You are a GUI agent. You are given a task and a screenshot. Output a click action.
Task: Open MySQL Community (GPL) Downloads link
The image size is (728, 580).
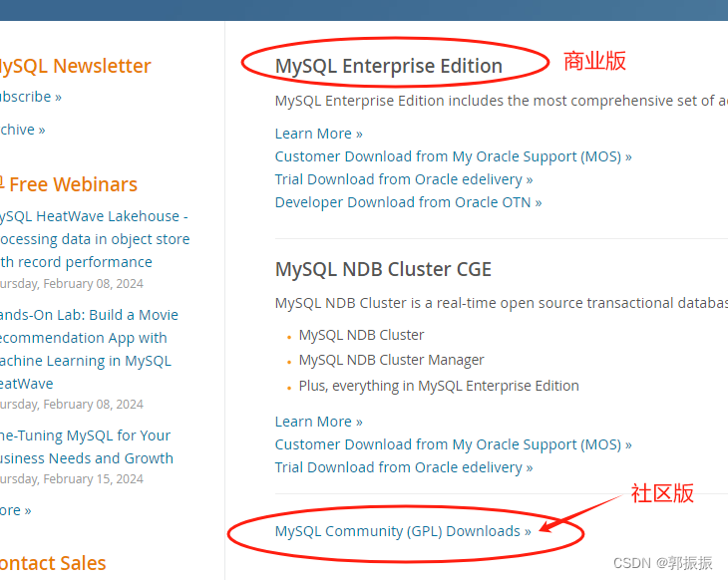pyautogui.click(x=403, y=531)
